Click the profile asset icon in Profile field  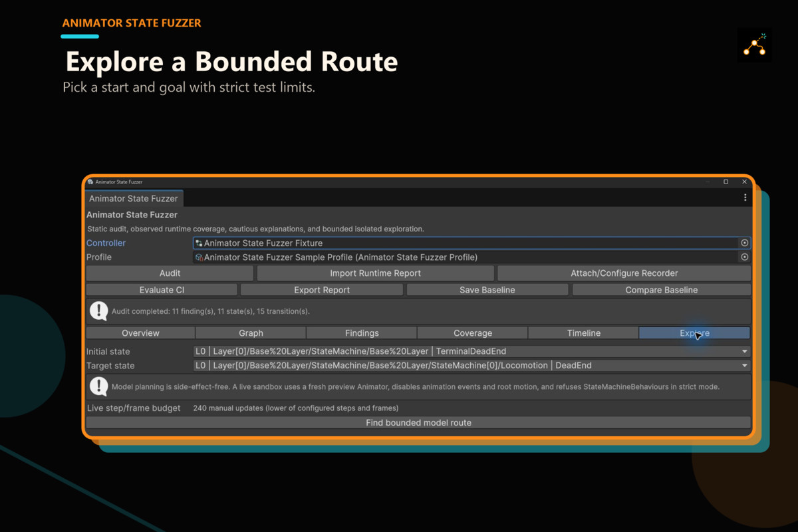(199, 257)
